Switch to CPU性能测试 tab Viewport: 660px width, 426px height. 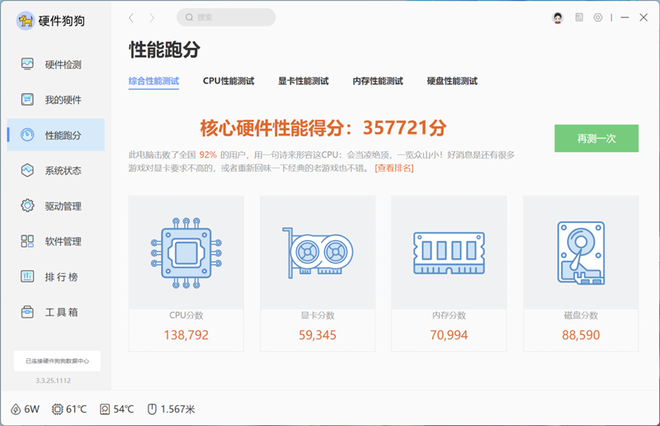228,81
